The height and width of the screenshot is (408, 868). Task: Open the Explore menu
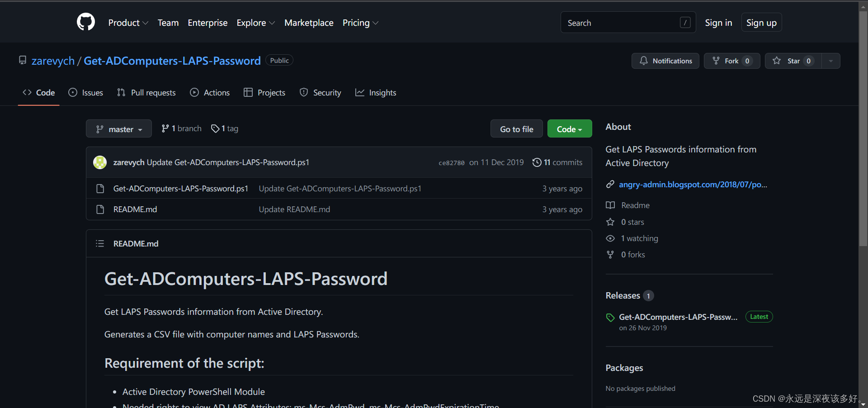click(x=255, y=23)
